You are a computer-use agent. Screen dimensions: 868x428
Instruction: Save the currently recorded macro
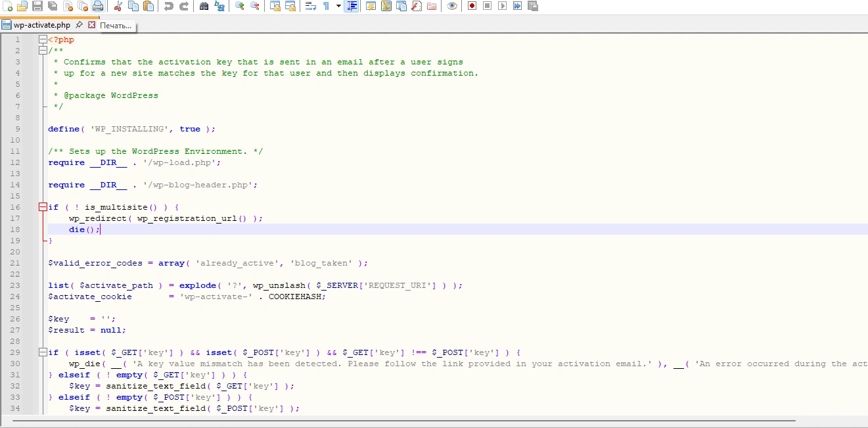(x=533, y=6)
